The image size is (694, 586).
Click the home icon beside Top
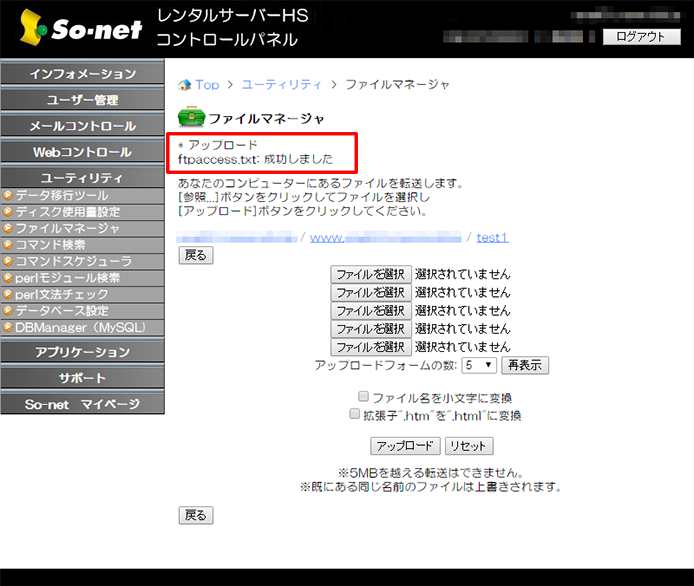click(184, 85)
